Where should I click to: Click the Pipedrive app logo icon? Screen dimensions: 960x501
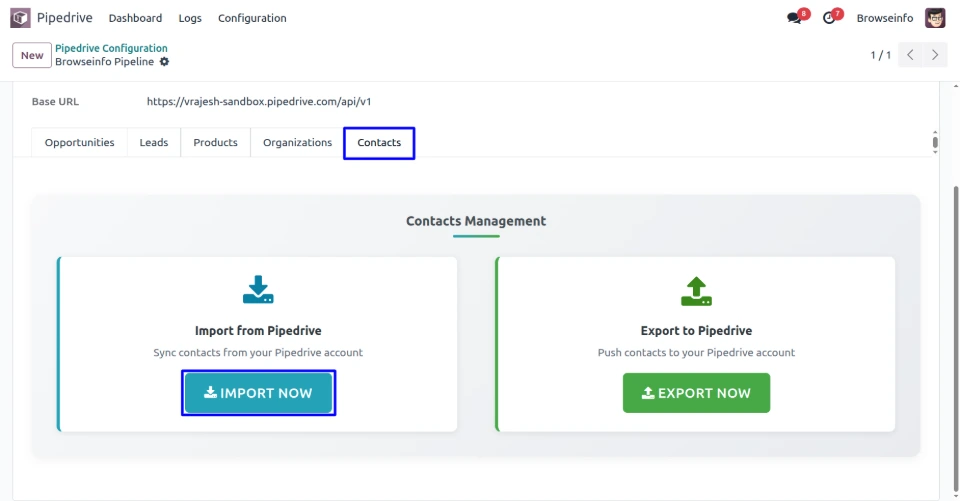click(x=20, y=18)
